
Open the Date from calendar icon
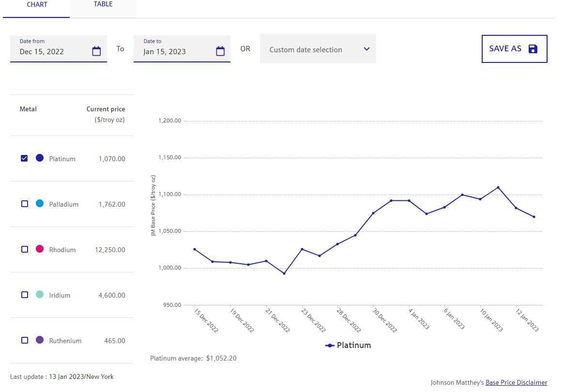(x=96, y=51)
